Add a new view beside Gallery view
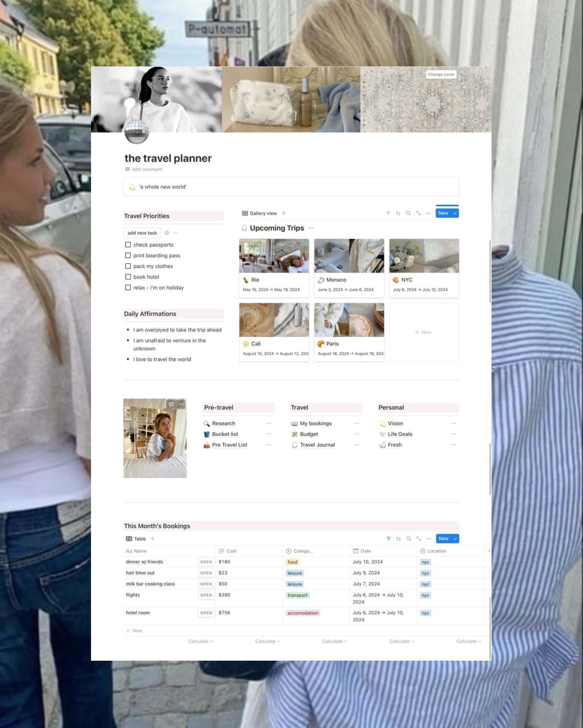 284,213
